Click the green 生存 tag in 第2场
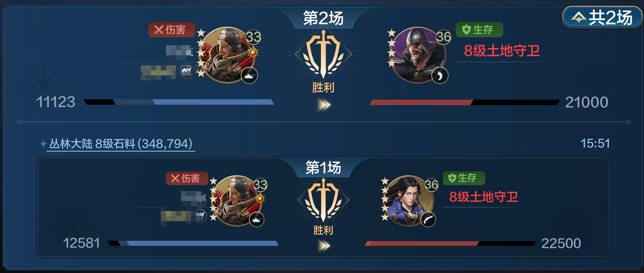The height and width of the screenshot is (273, 644). [x=479, y=29]
